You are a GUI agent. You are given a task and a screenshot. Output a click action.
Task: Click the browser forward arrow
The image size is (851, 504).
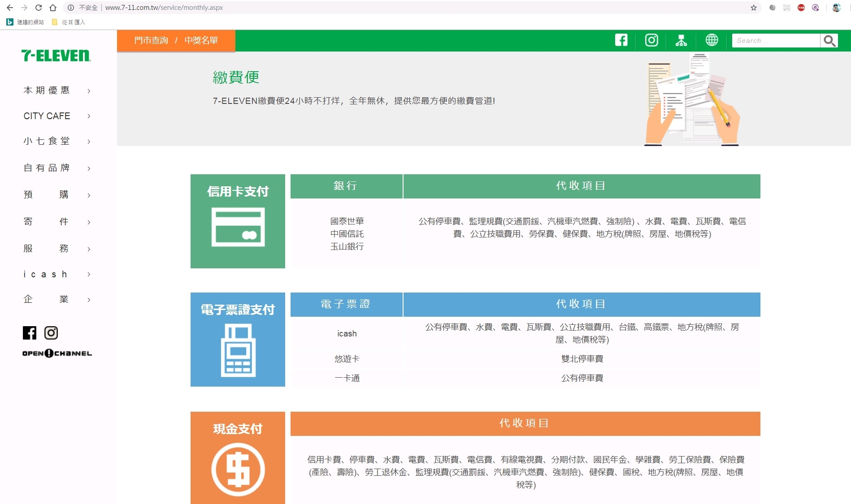[x=24, y=8]
